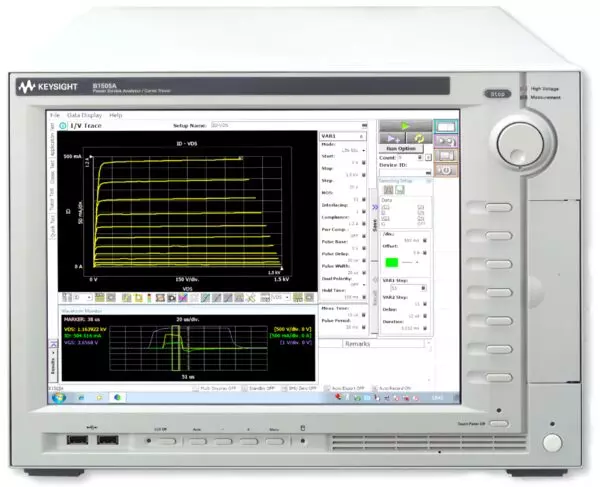600x487 pixels.
Task: Open the File menu
Action: [x=55, y=115]
